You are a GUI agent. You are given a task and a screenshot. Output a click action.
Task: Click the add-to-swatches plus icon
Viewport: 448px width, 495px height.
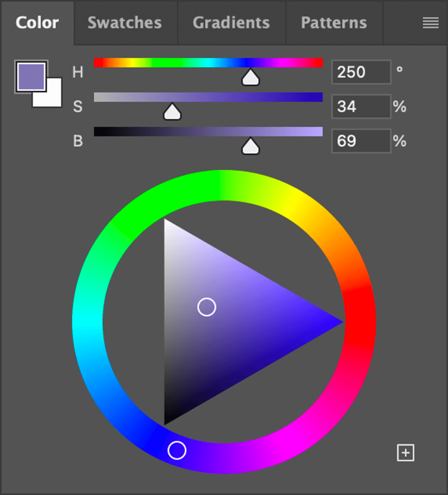406,453
